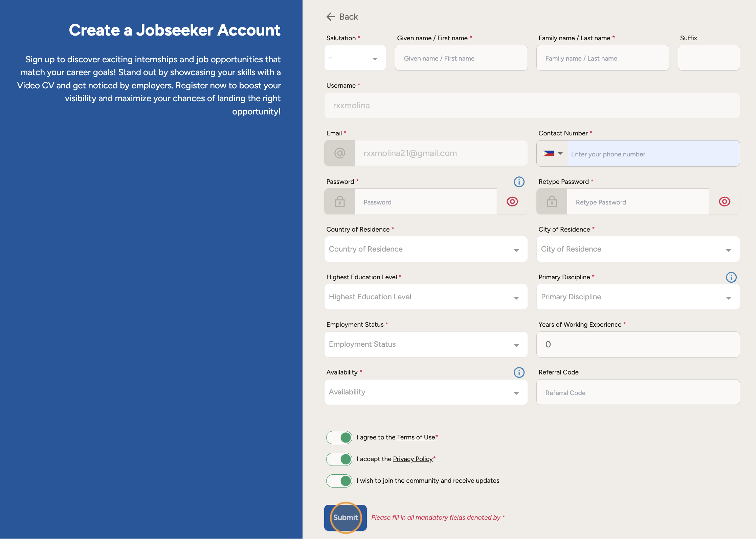Viewport: 756px width, 539px height.
Task: Toggle the Terms of Use agreement switch
Action: (x=339, y=437)
